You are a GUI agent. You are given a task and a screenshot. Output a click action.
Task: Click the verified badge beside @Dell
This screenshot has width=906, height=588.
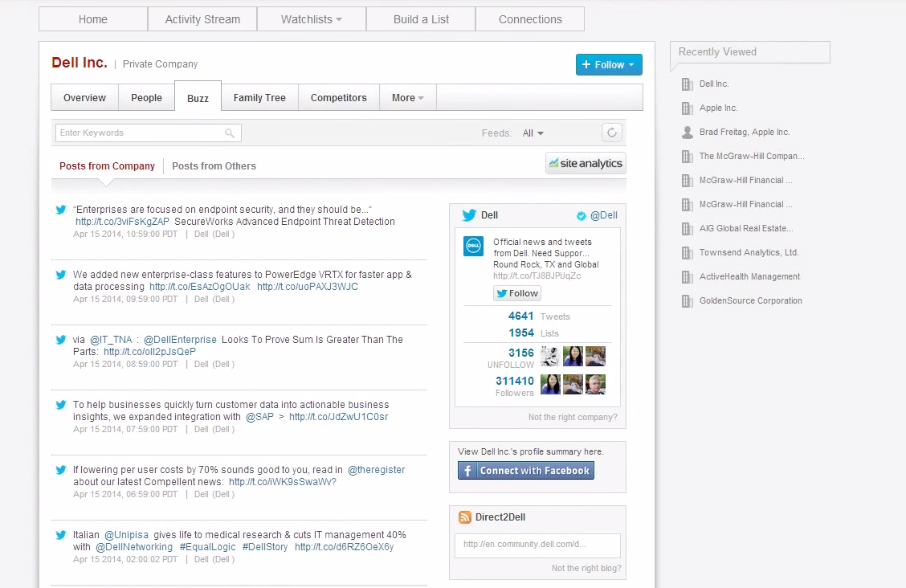point(580,215)
